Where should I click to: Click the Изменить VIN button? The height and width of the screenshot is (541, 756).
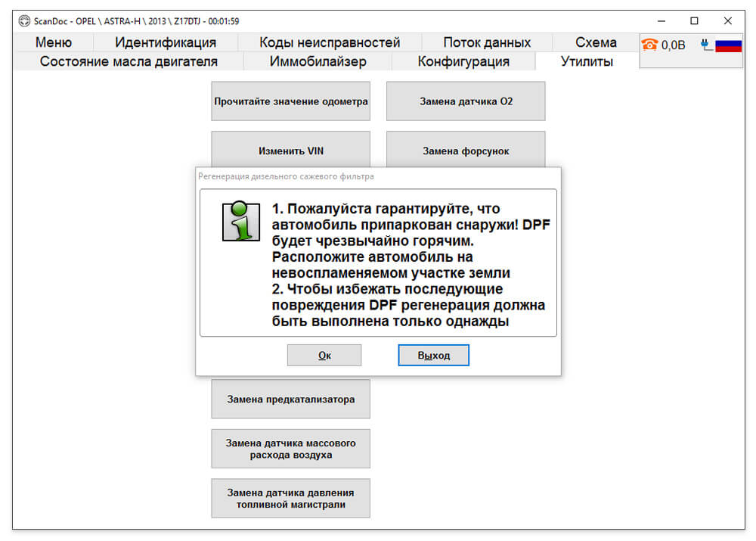pos(291,150)
